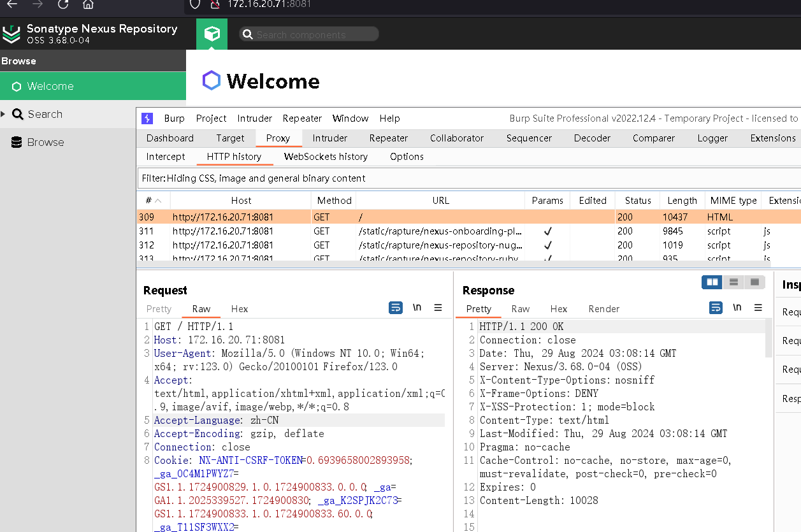Switch to the Target tab
801x532 pixels.
[x=230, y=138]
